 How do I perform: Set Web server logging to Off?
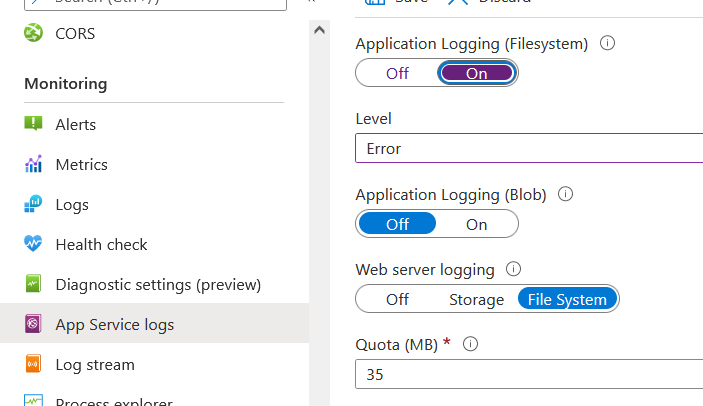click(x=397, y=299)
